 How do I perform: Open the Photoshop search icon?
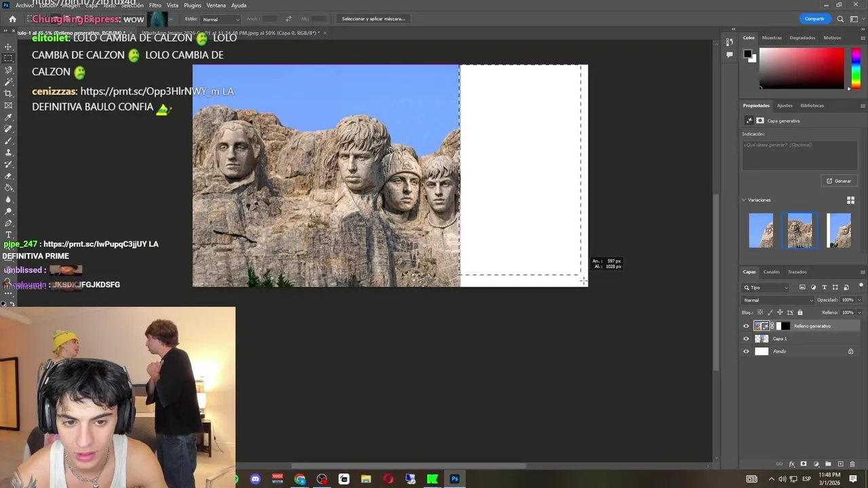pos(840,19)
